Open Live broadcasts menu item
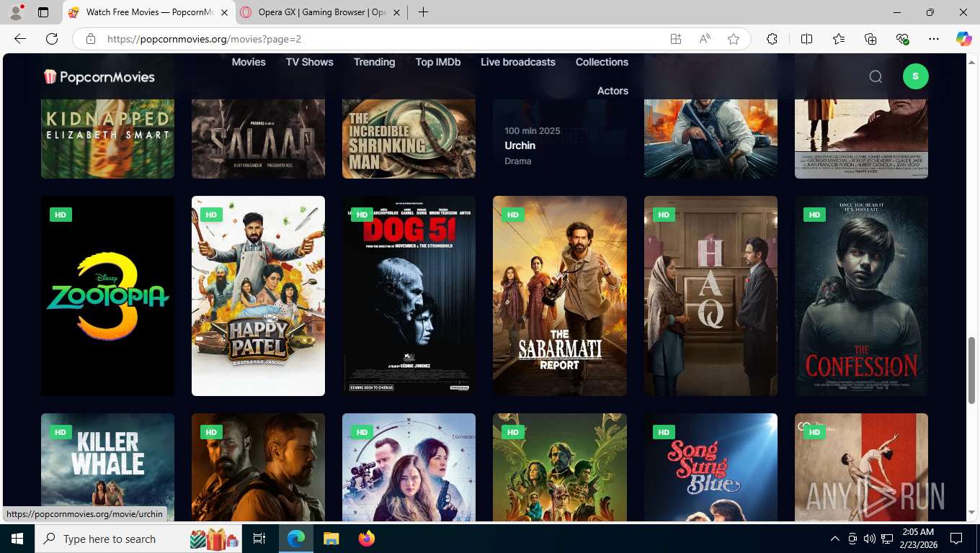 (517, 62)
